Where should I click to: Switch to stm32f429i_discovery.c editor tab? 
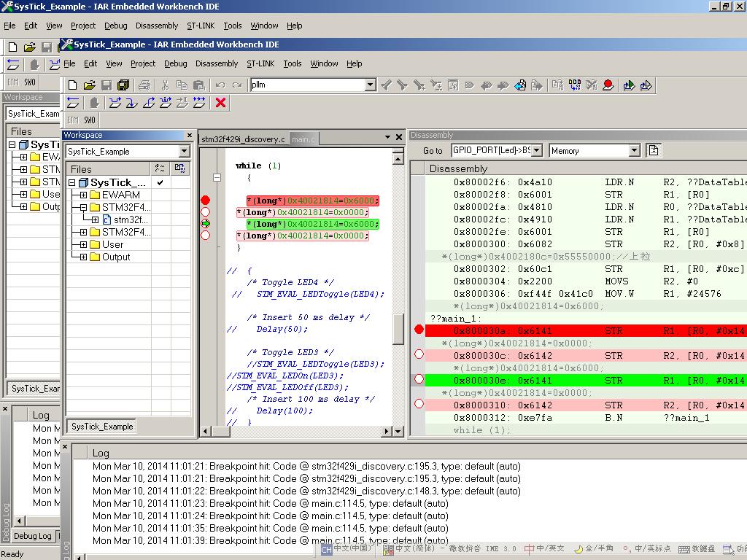click(243, 139)
